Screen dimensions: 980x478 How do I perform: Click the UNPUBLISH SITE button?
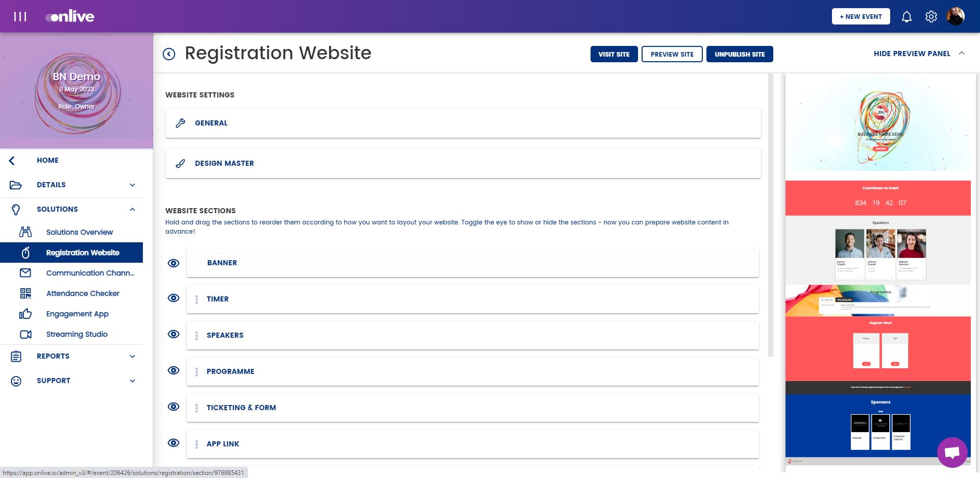(740, 54)
